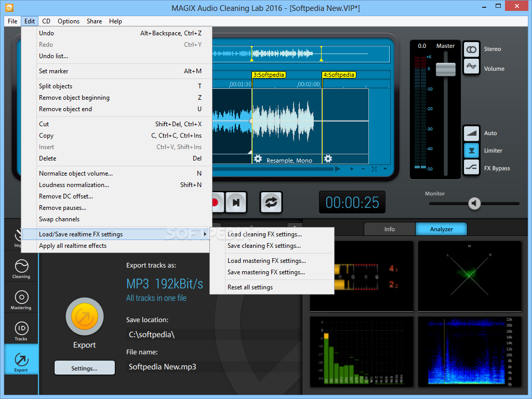Choose Apply all realtime effects

point(117,246)
